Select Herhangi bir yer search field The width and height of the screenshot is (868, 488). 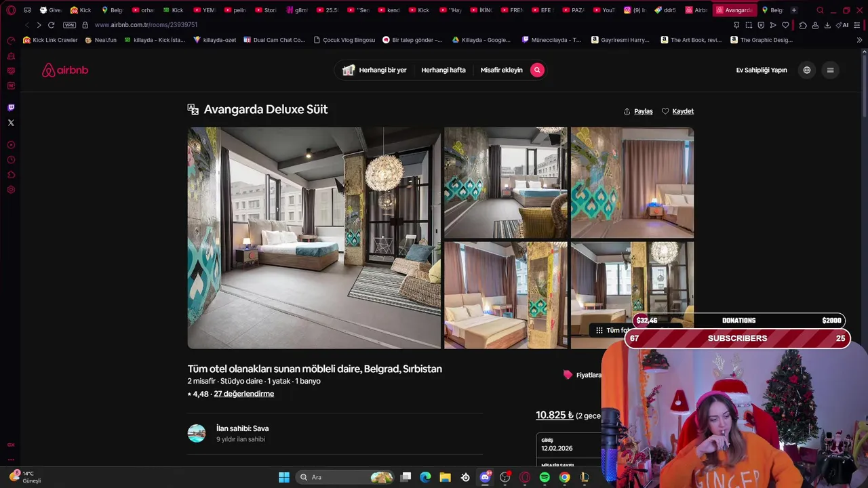[375, 70]
